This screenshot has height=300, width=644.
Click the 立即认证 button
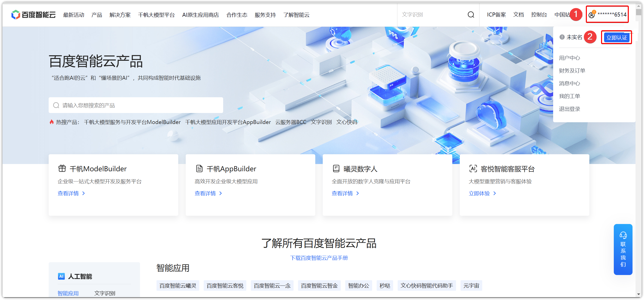[x=616, y=37]
